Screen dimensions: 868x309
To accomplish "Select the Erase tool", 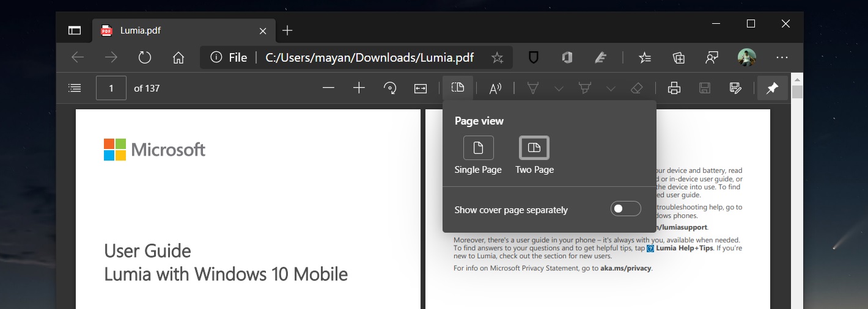I will pos(636,88).
